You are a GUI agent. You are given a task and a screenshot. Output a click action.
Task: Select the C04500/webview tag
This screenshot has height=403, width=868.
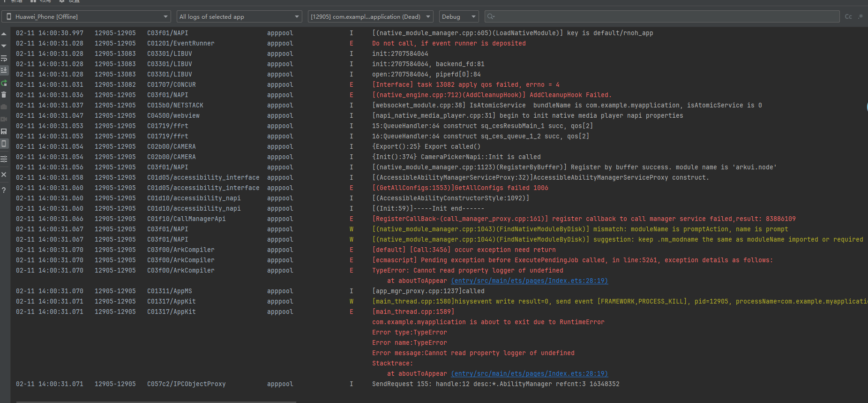(173, 115)
